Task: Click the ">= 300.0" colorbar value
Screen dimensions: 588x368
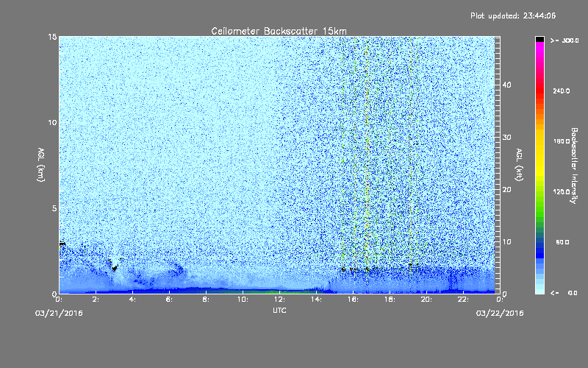Action: pyautogui.click(x=564, y=40)
